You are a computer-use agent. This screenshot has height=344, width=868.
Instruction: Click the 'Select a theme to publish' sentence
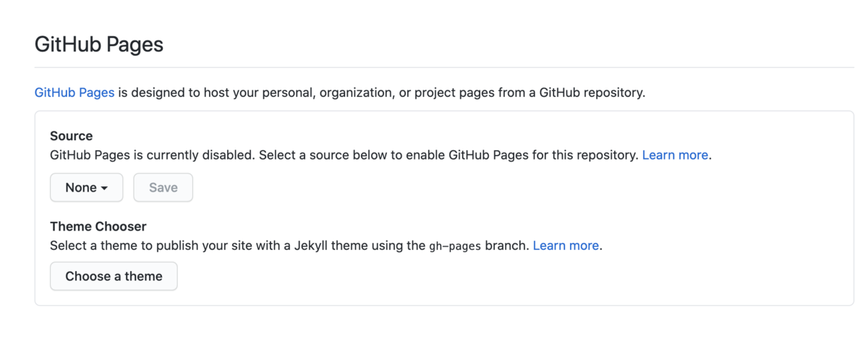(123, 246)
